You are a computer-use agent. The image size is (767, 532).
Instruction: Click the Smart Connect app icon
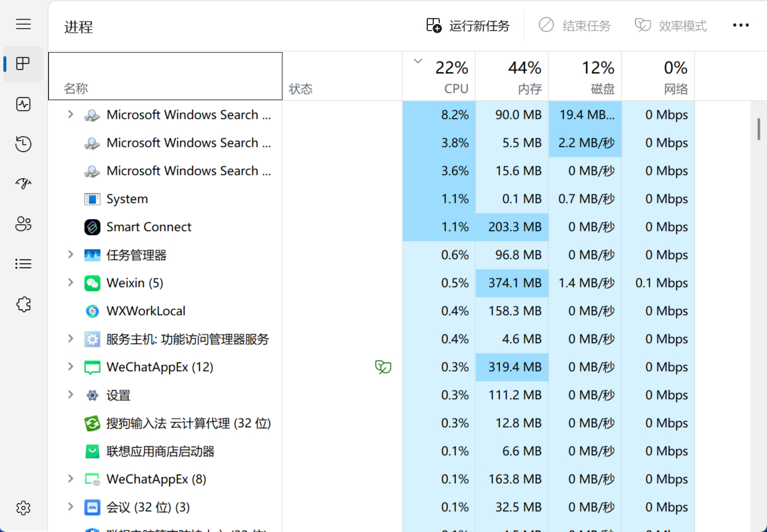[x=92, y=227]
